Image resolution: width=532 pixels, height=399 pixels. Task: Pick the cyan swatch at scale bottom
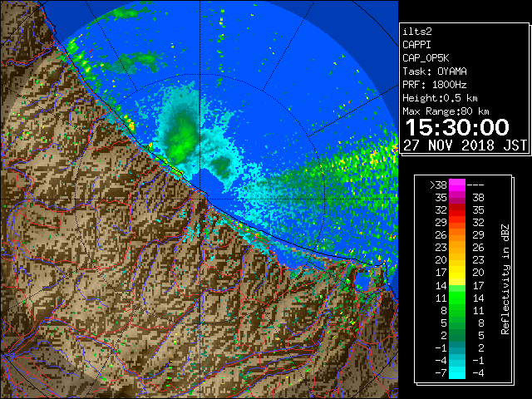[x=457, y=372]
